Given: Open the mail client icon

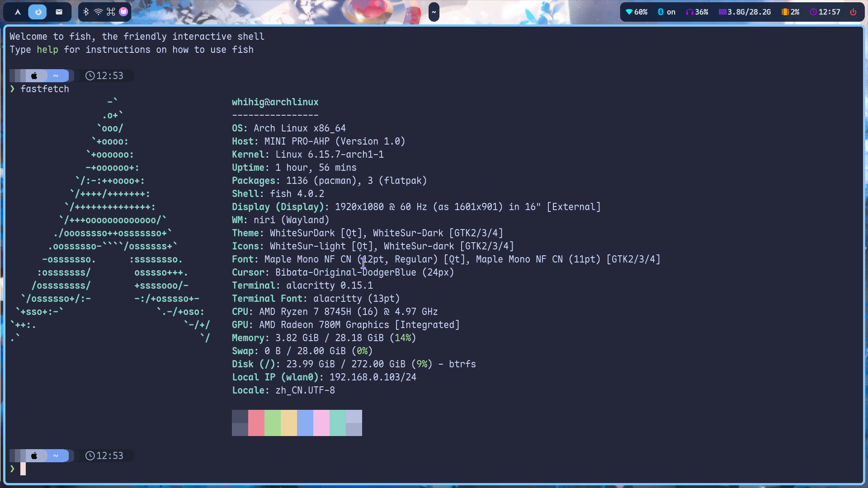Looking at the screenshot, I should (x=58, y=12).
